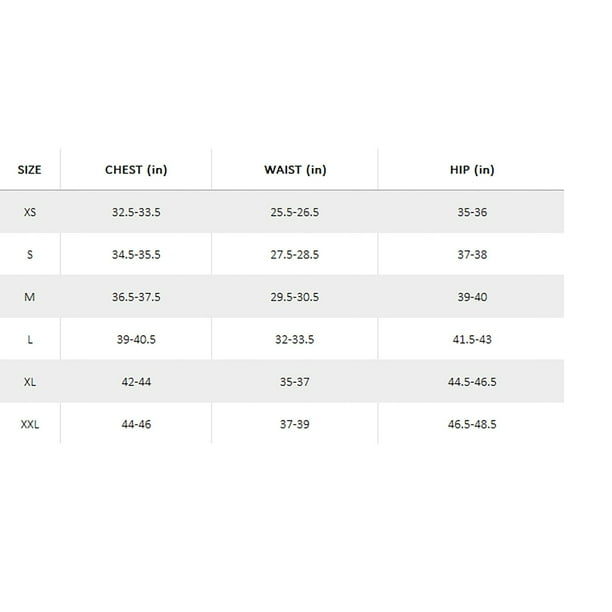The height and width of the screenshot is (612, 612).
Task: Select the S size row label
Action: 30,255
